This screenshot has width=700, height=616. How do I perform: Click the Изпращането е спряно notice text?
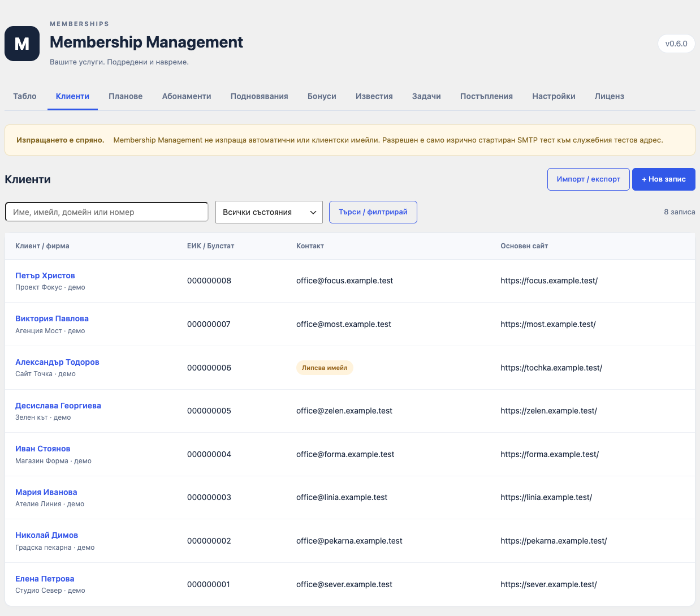61,140
